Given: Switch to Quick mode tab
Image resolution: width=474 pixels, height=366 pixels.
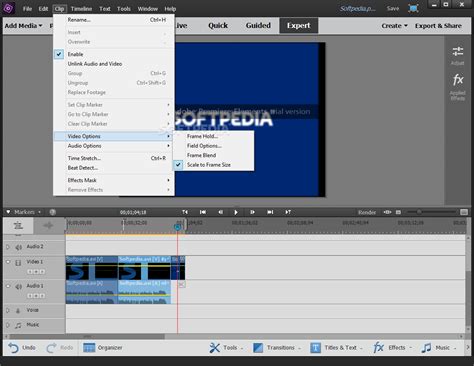Looking at the screenshot, I should point(218,26).
